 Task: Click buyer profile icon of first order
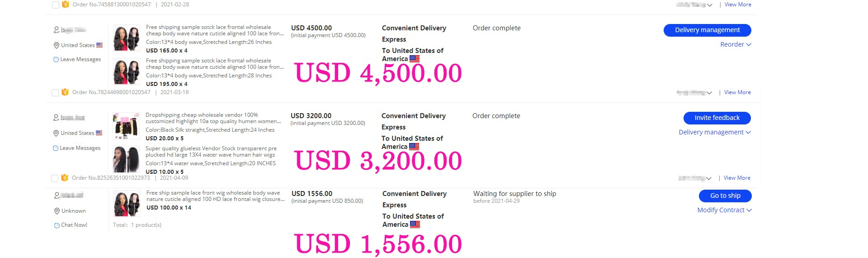pos(57,30)
